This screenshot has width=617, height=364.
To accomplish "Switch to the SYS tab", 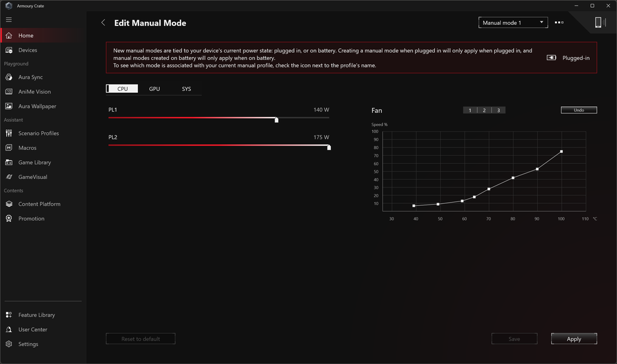I will pyautogui.click(x=186, y=89).
